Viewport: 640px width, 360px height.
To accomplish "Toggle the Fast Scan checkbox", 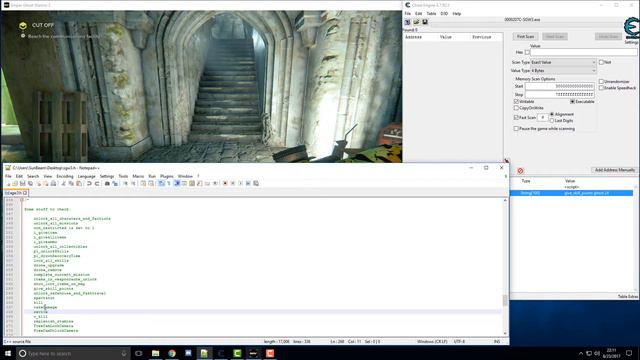I will pos(516,118).
